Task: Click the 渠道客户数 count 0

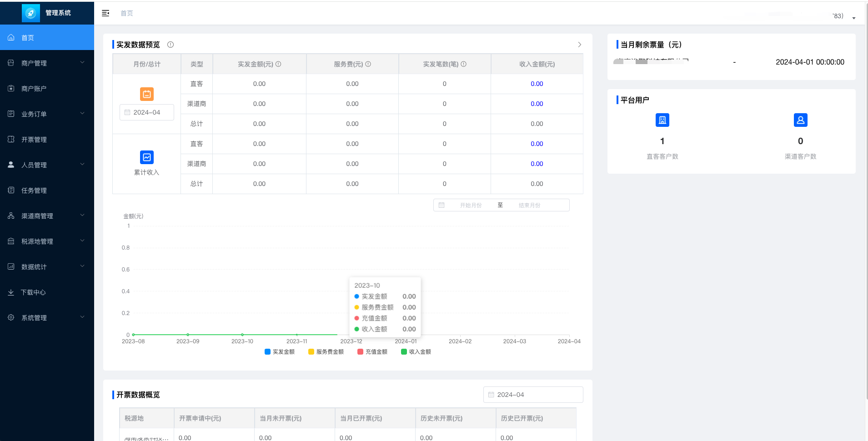Action: [x=801, y=141]
